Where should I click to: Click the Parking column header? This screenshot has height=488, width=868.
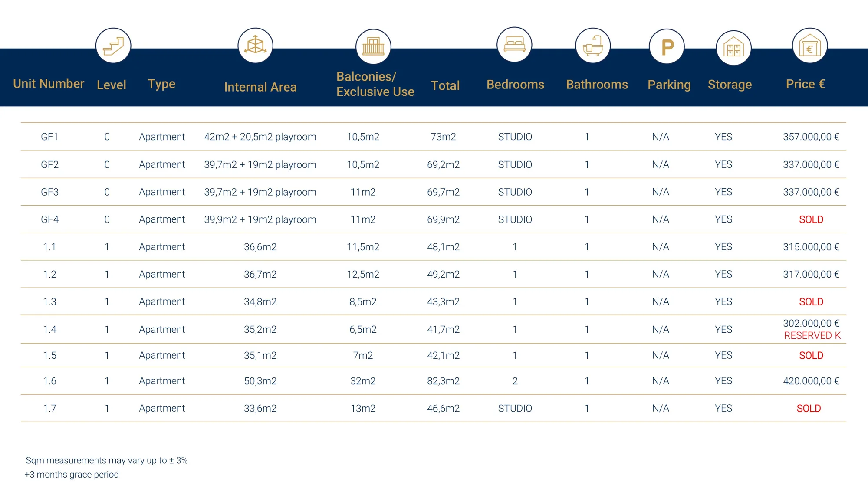click(x=669, y=85)
